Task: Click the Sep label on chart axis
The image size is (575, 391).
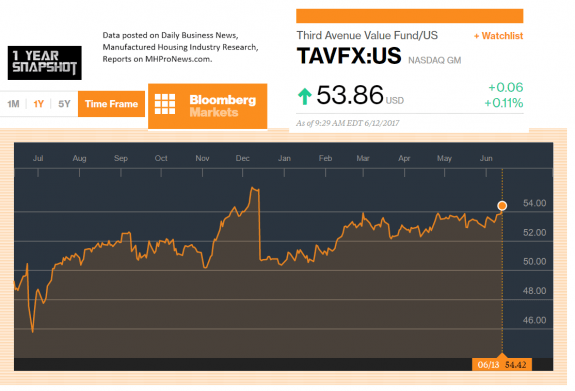Action: (121, 158)
